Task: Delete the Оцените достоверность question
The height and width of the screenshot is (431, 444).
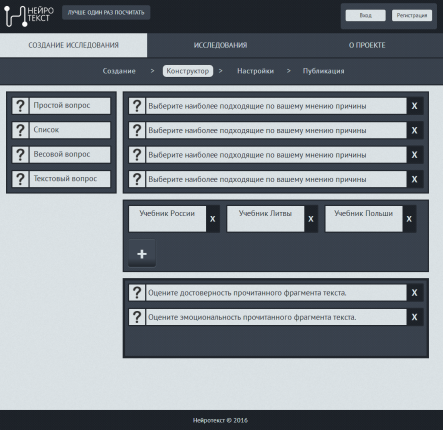Action: tap(414, 293)
